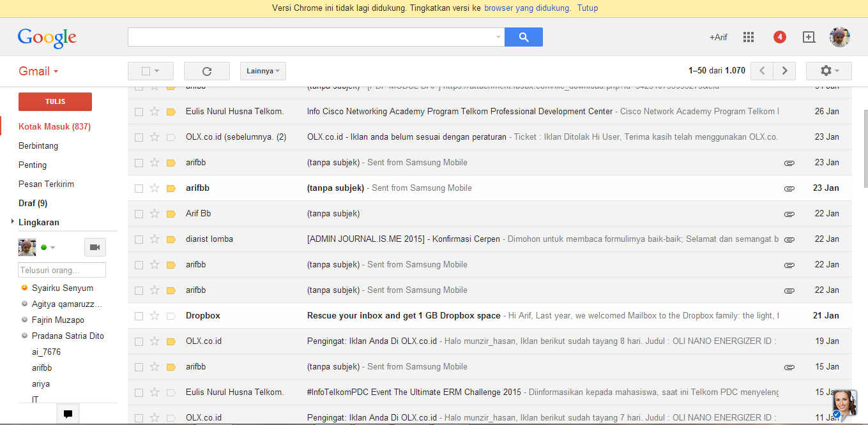Open the 'browser yang didukung' link

pyautogui.click(x=527, y=8)
